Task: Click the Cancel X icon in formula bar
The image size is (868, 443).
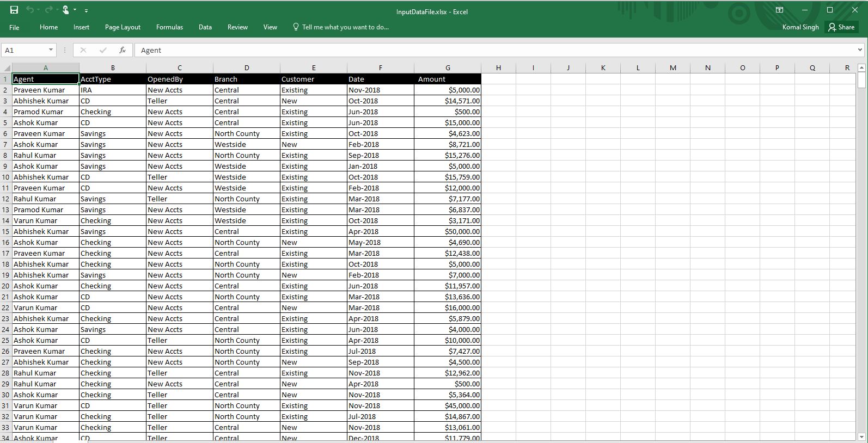Action: point(83,50)
